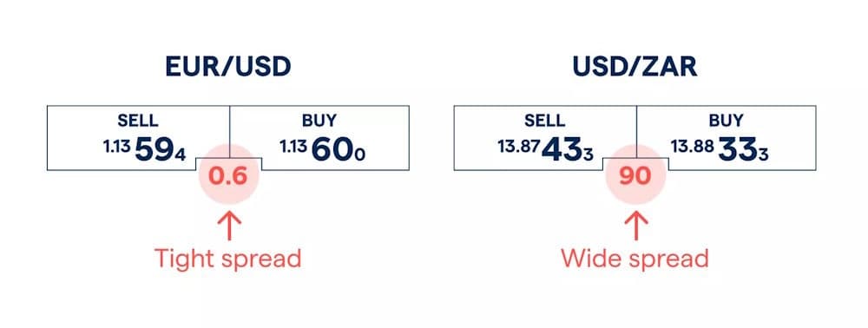Screen dimensions: 868x328
Task: Click the Wide spread label
Action: (x=635, y=259)
